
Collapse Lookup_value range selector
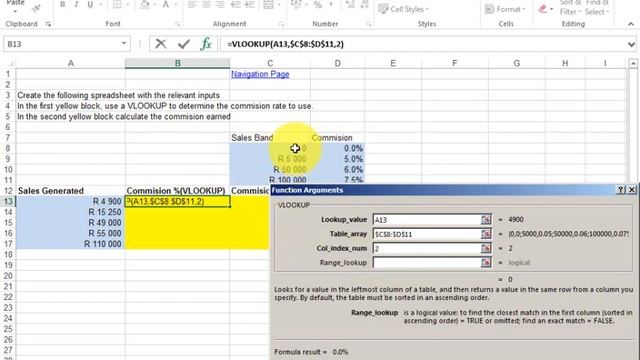click(x=486, y=220)
